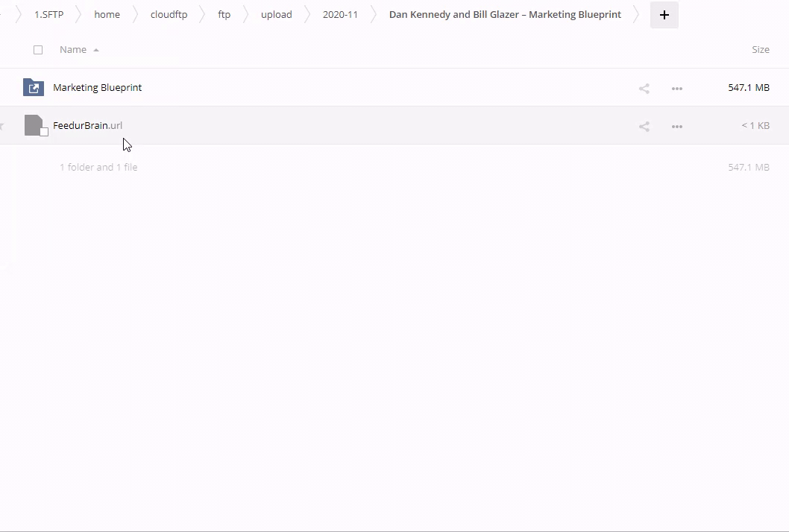The width and height of the screenshot is (789, 532).
Task: Navigate to the upload breadcrumb
Action: (276, 15)
